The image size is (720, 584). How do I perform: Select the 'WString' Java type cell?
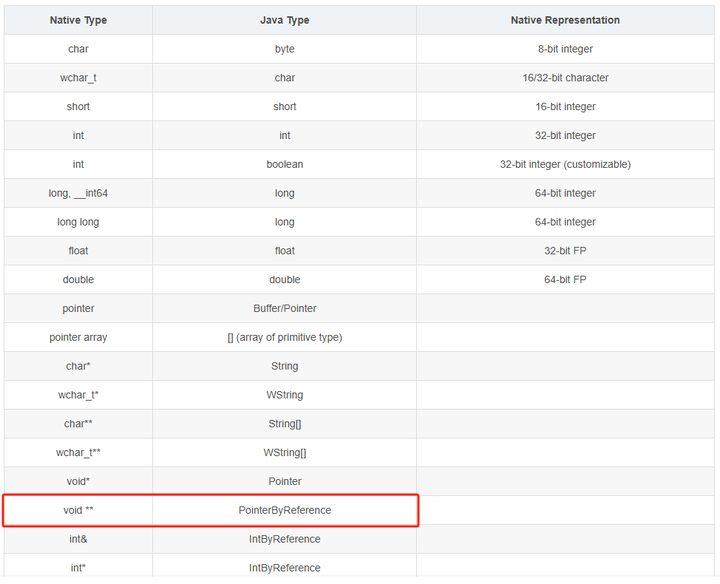[x=284, y=395]
